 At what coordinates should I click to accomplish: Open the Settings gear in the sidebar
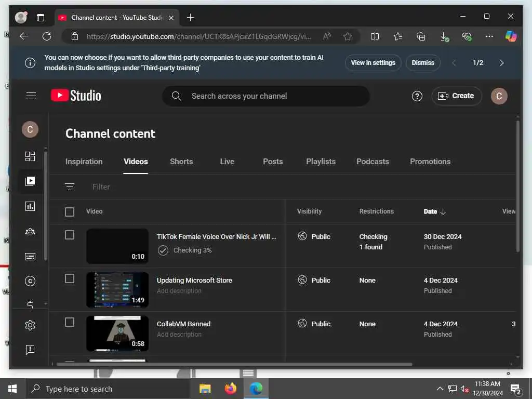coord(30,325)
